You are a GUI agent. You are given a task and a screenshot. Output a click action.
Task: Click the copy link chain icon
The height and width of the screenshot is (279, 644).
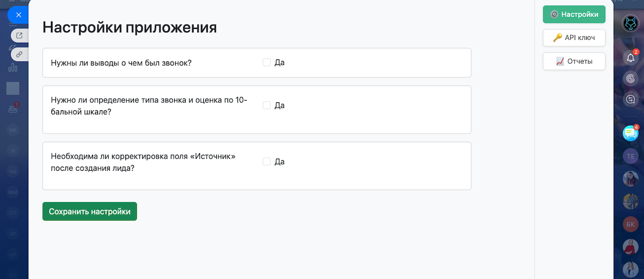click(x=19, y=54)
